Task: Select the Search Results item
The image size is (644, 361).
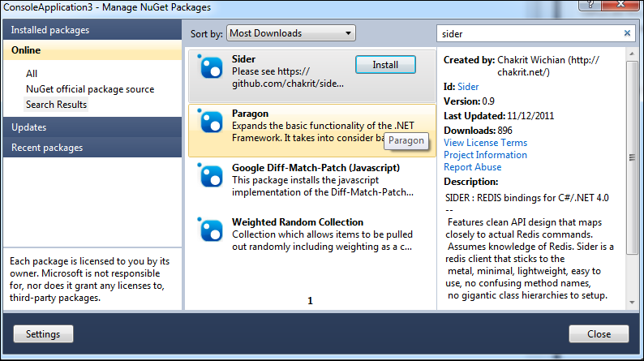Action: [56, 105]
